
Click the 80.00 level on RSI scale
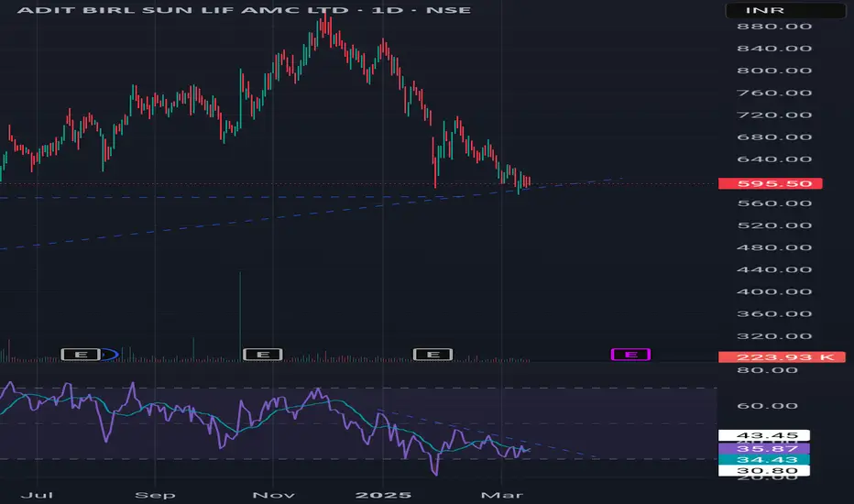click(767, 370)
